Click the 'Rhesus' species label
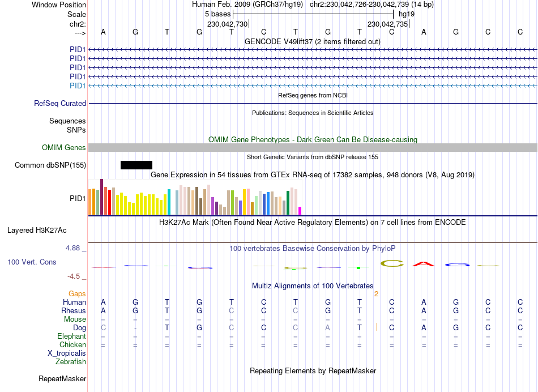This screenshot has height=392, width=538. click(74, 310)
